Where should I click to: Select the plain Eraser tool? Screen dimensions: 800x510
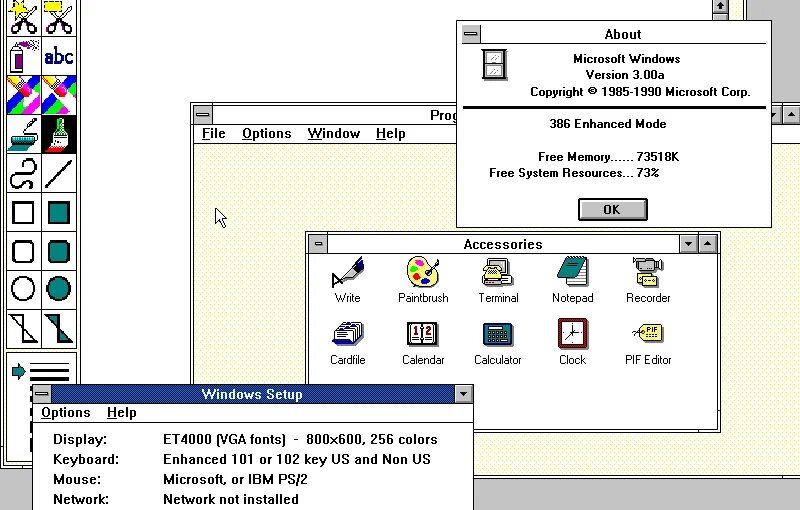(59, 95)
